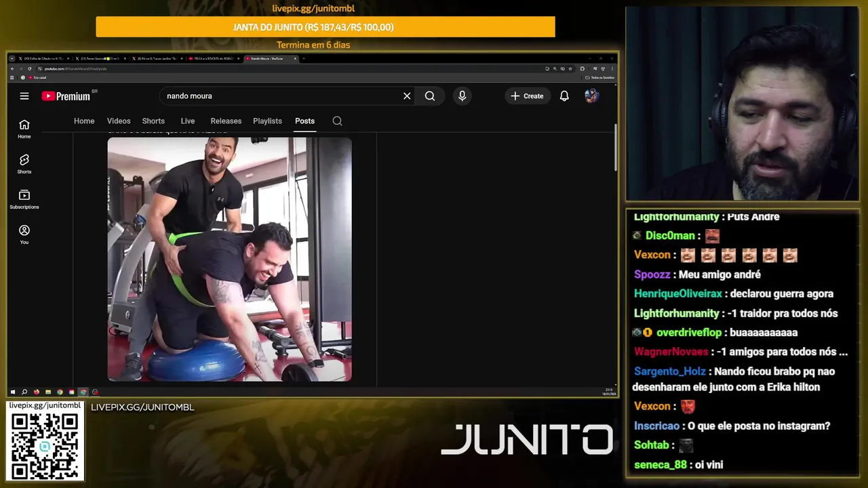Click chat username WagnerNovaes
Image resolution: width=868 pixels, height=488 pixels.
click(671, 352)
